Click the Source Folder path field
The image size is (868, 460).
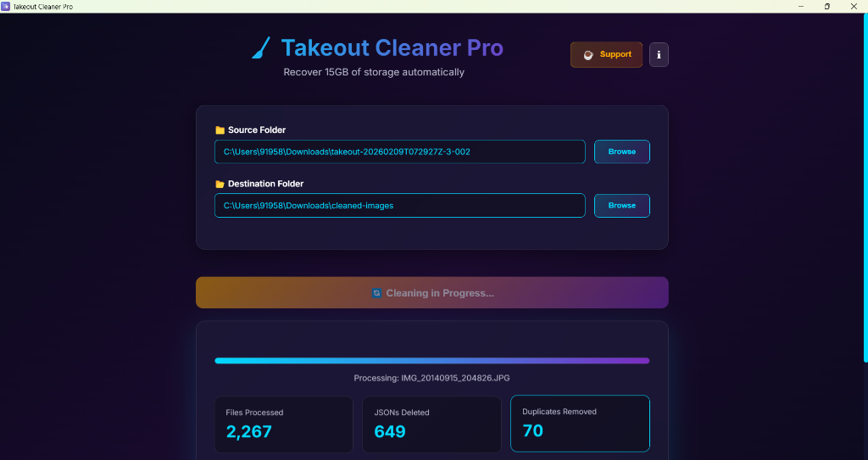pyautogui.click(x=400, y=152)
